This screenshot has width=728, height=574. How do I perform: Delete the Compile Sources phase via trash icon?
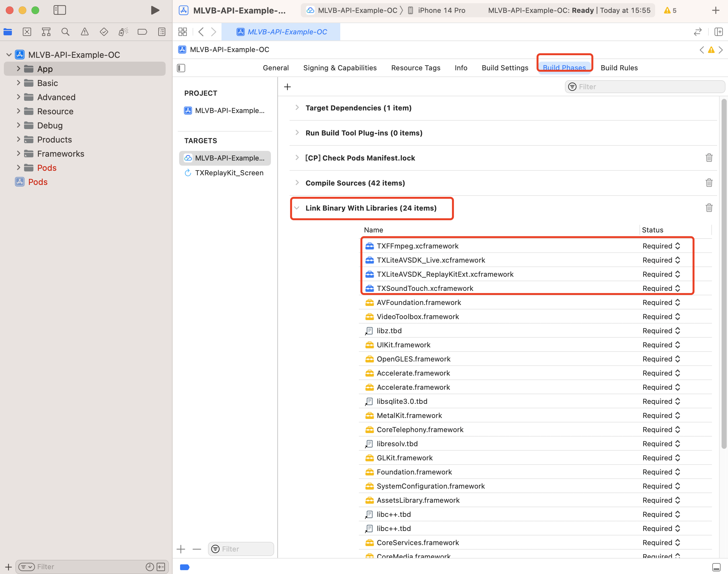[709, 183]
